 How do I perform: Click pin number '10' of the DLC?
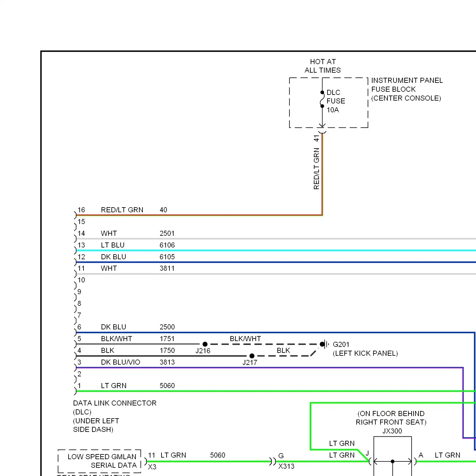tap(81, 280)
